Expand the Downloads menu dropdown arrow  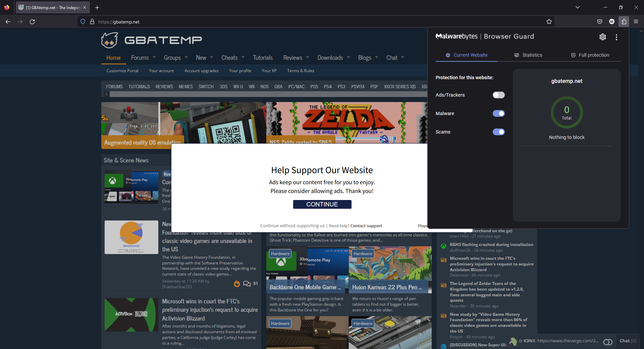(348, 57)
